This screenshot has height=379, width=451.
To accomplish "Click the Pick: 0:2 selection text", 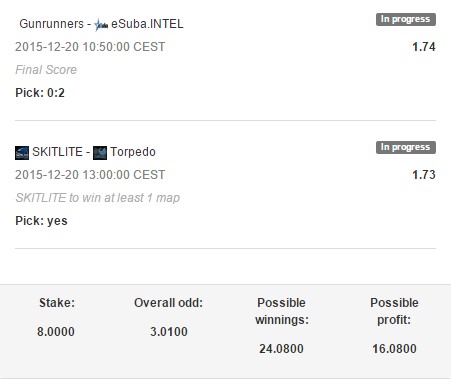I will pyautogui.click(x=40, y=93).
